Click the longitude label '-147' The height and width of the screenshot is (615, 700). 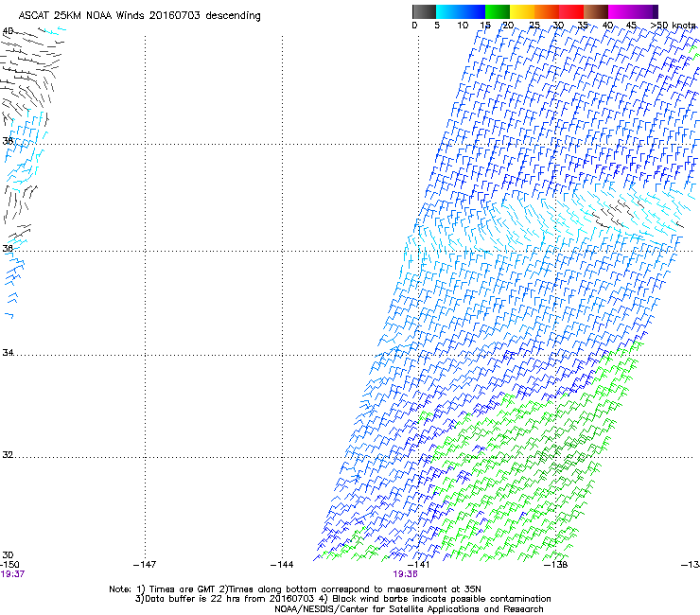[x=145, y=565]
